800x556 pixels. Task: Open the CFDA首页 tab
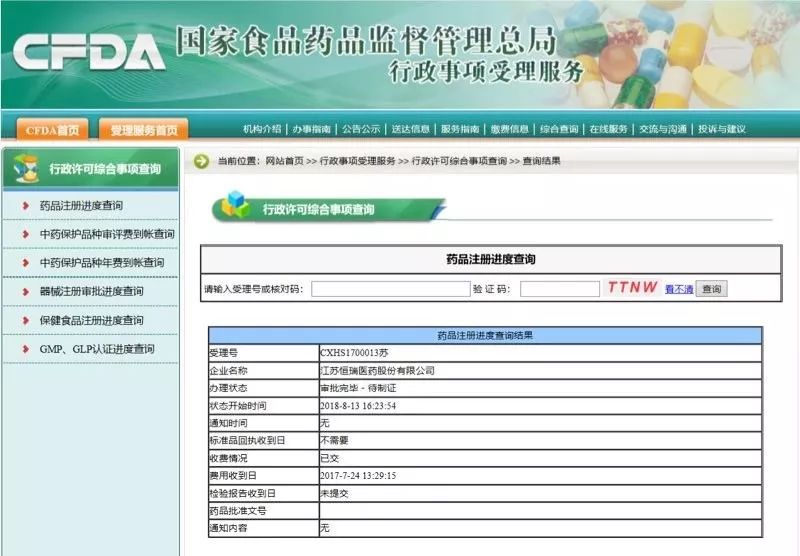click(53, 130)
